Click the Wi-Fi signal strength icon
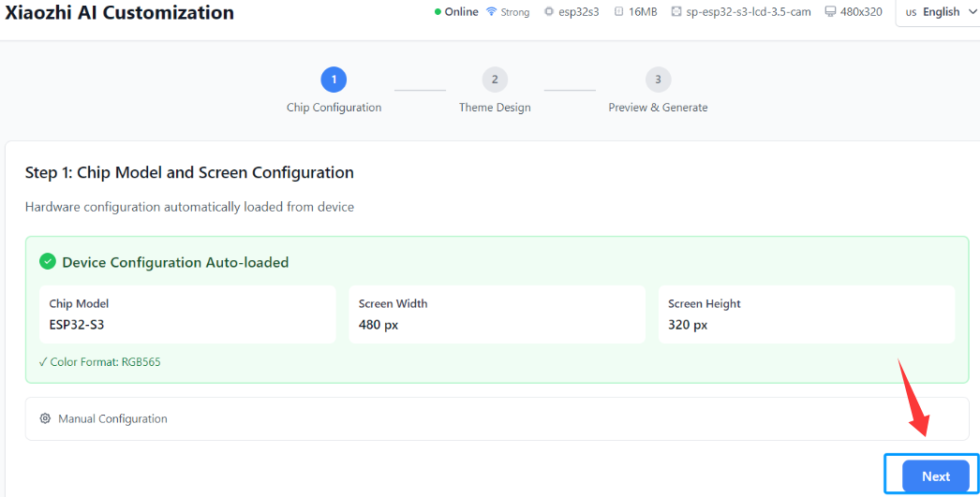Viewport: 980px width, 497px height. point(491,12)
